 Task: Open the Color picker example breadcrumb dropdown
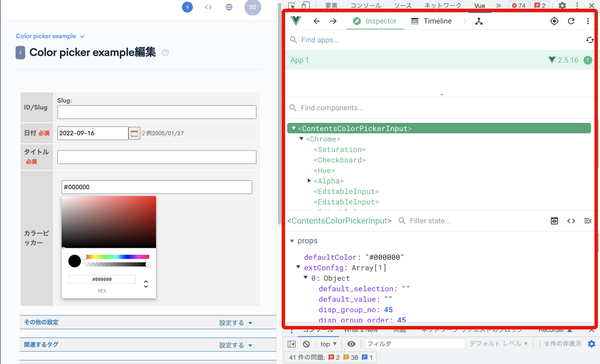(50, 36)
